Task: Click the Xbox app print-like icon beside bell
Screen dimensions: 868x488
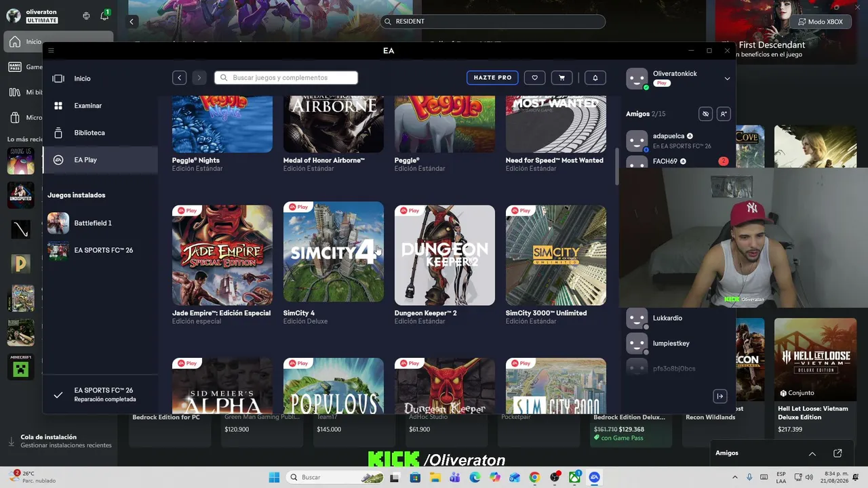Action: (x=86, y=16)
